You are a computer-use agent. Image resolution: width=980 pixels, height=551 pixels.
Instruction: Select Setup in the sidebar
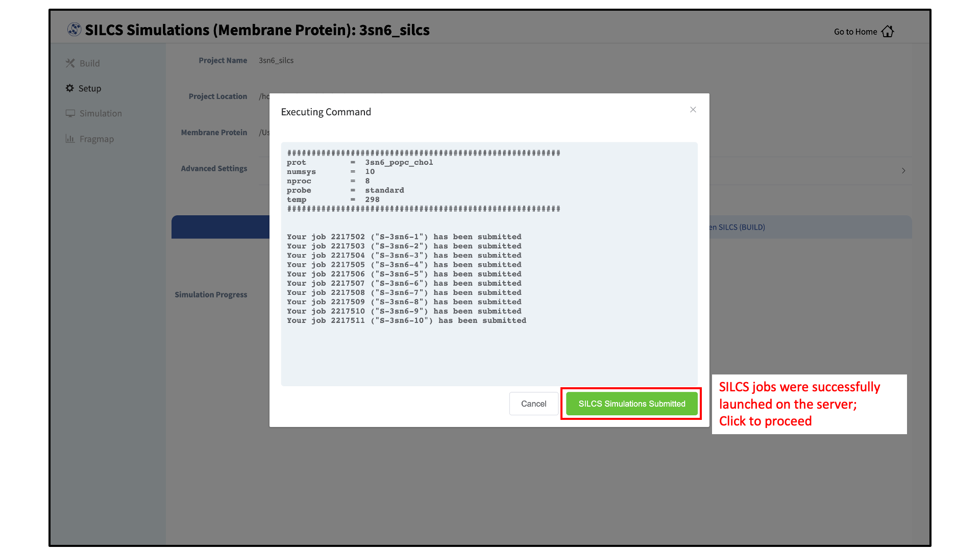click(83, 88)
